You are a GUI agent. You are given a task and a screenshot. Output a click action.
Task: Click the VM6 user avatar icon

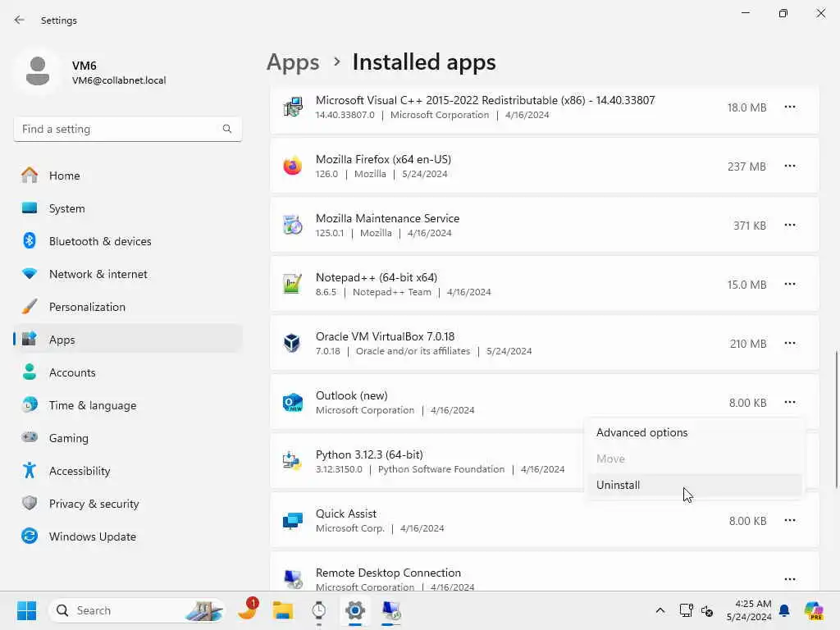38,71
